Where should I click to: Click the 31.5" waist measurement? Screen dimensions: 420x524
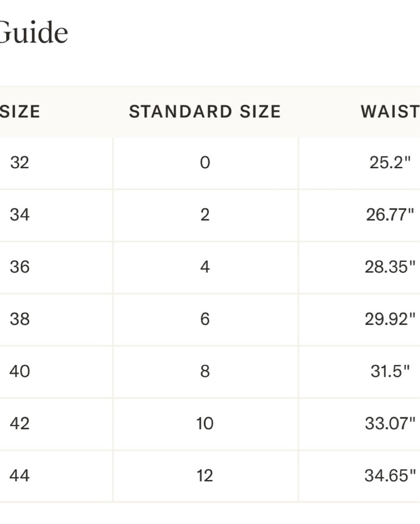pyautogui.click(x=390, y=371)
